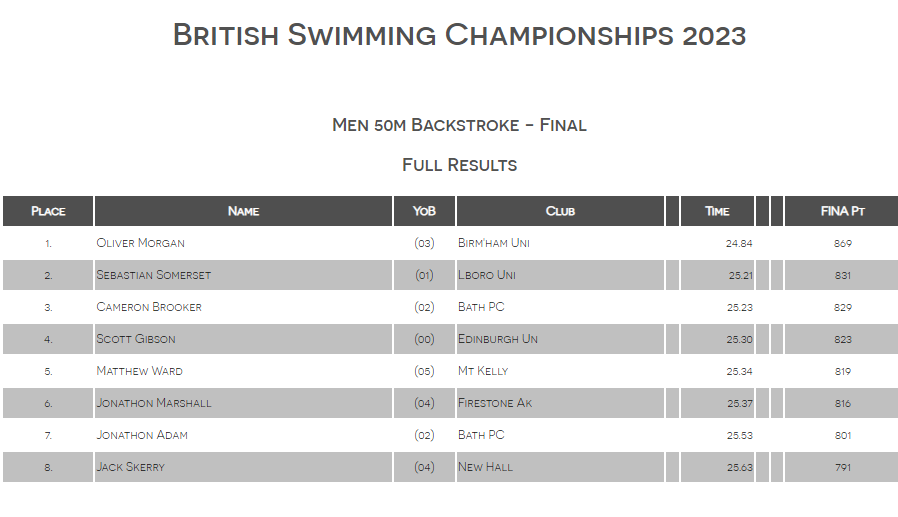The image size is (898, 517).
Task: Click Cameron Brooker in third place
Action: point(148,307)
